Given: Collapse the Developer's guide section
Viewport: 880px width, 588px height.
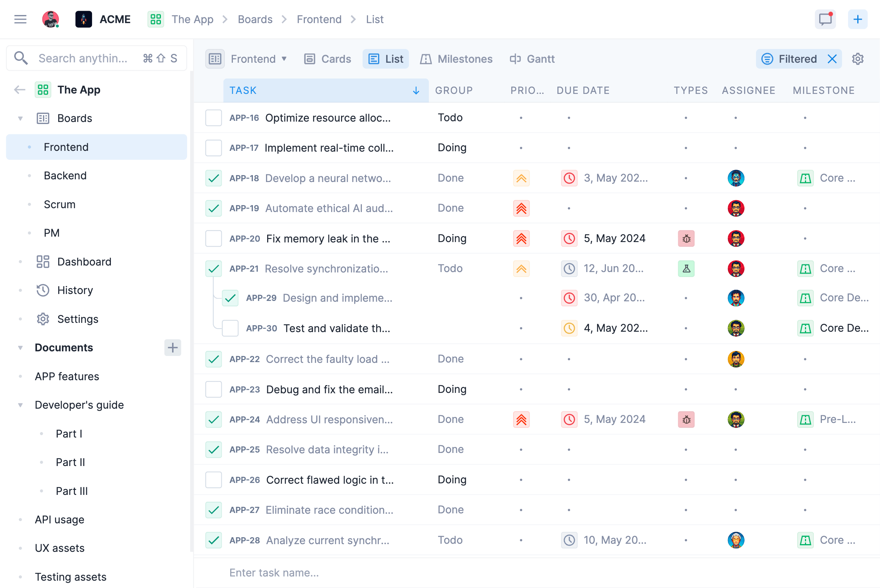Looking at the screenshot, I should 20,405.
